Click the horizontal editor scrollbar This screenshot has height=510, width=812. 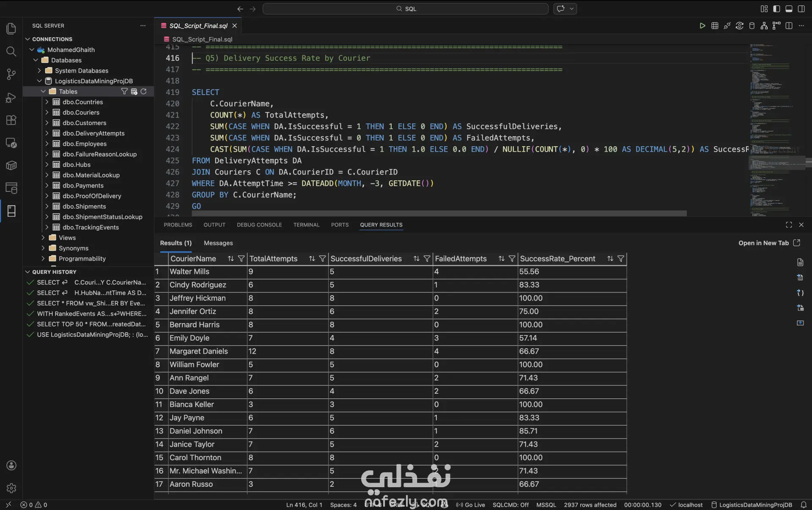pos(439,213)
